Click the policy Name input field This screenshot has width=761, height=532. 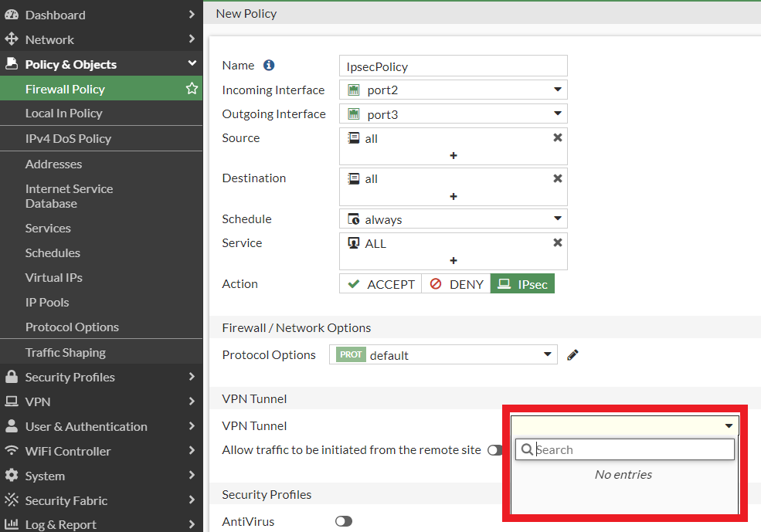coord(454,66)
